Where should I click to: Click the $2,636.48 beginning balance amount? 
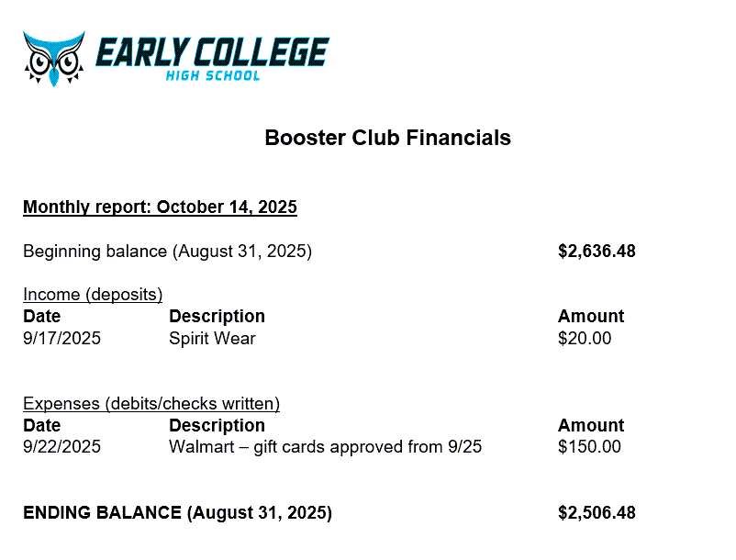(597, 252)
